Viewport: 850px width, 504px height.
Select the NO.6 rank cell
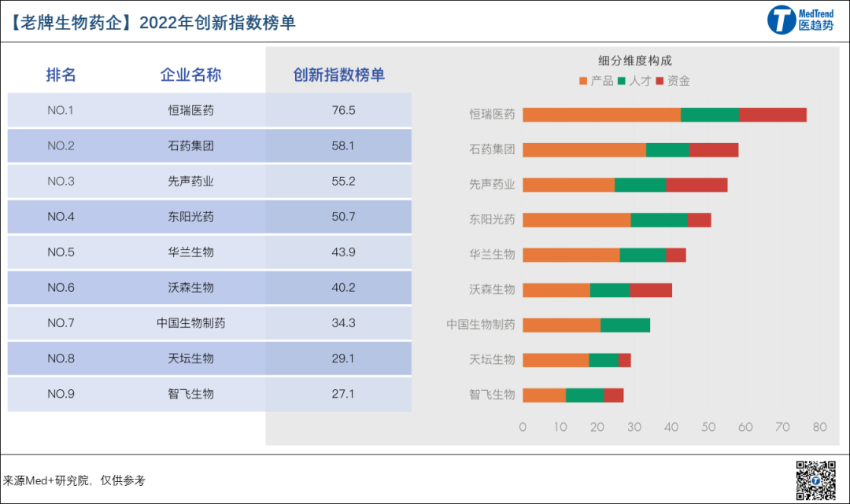pos(61,288)
